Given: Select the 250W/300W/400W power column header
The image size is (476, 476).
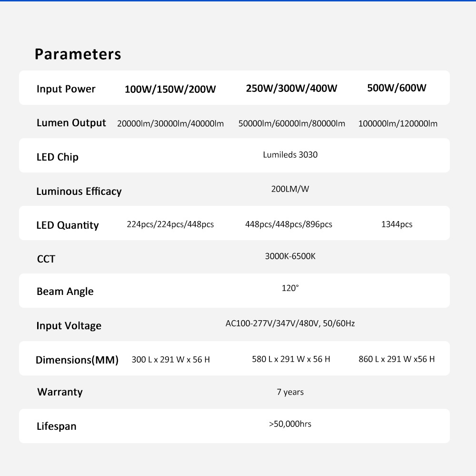Looking at the screenshot, I should (291, 89).
